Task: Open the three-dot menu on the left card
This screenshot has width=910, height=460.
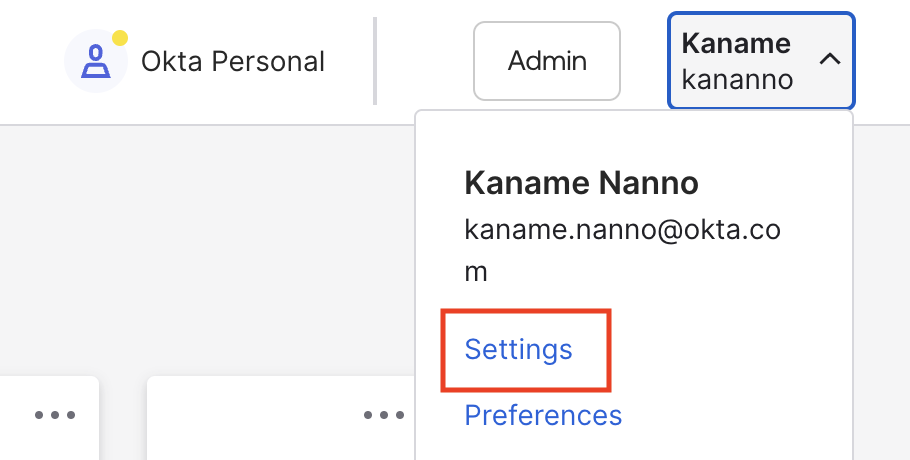Action: tap(55, 415)
